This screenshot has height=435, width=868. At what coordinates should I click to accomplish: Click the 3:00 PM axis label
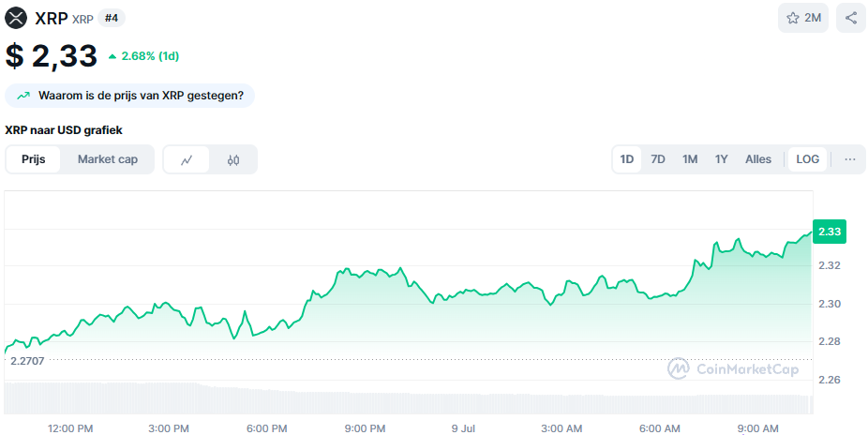coord(169,428)
